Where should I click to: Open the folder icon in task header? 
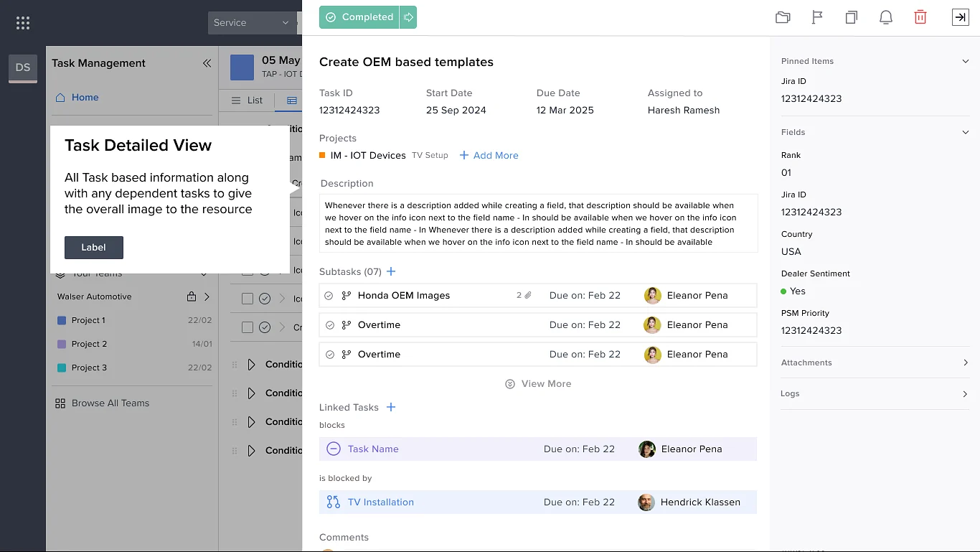click(x=783, y=17)
